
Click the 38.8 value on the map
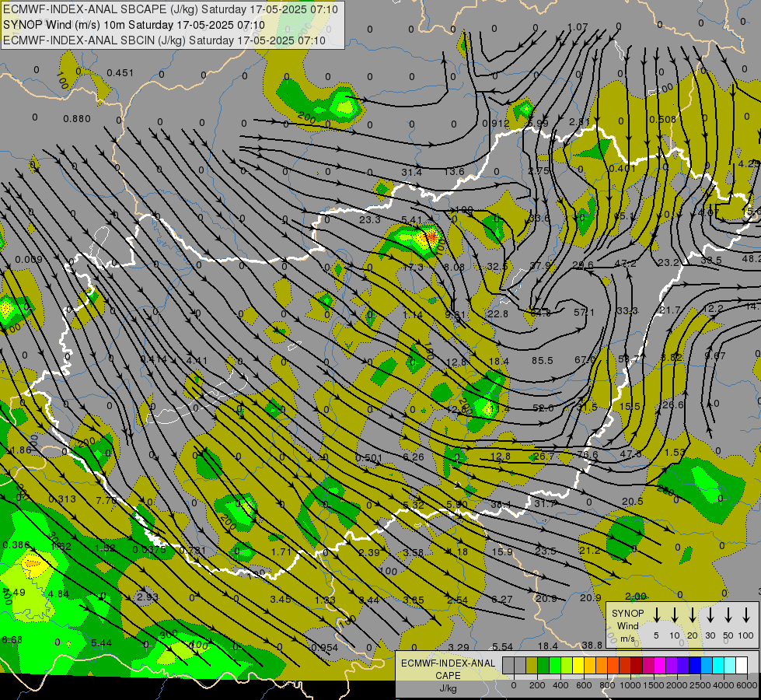(x=592, y=645)
